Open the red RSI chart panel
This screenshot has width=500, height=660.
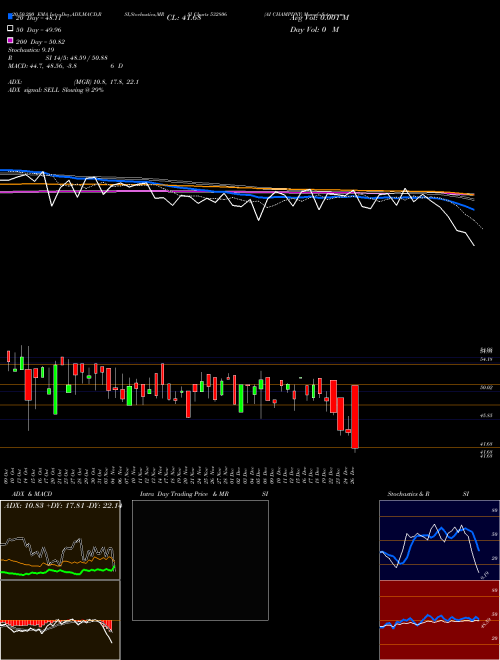(439, 620)
